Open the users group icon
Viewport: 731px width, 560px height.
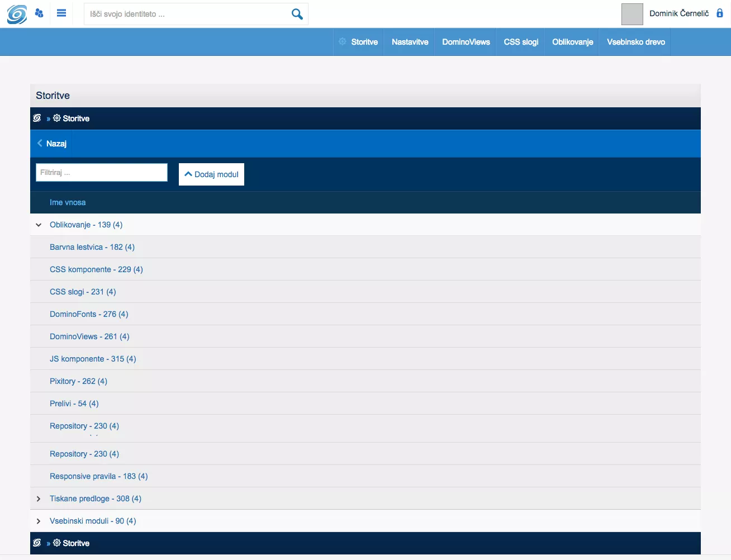pyautogui.click(x=39, y=13)
